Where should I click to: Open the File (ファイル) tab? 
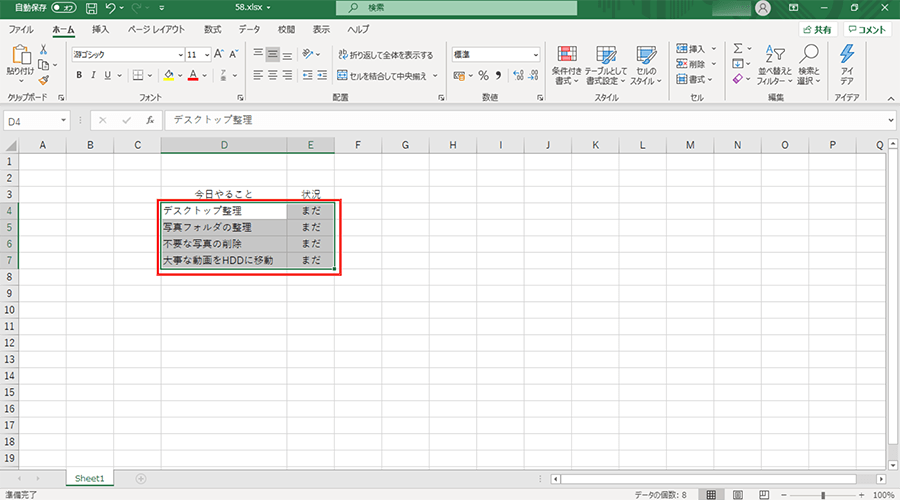pyautogui.click(x=21, y=29)
